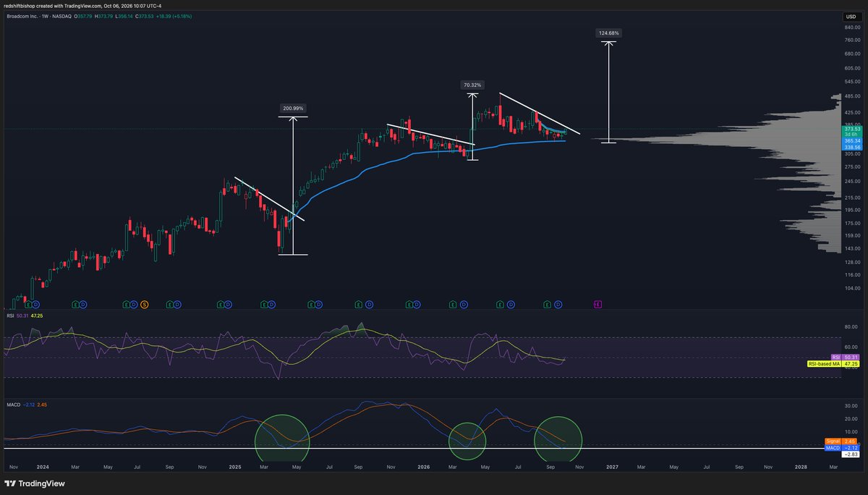Select the vertical arrow under 124.68%
The width and height of the screenshot is (868, 495).
pos(609,92)
